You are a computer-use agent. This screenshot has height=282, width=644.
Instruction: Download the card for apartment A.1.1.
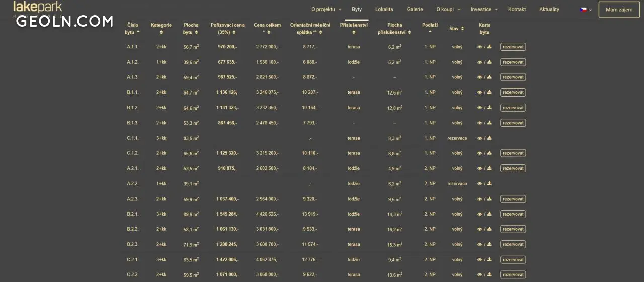(x=489, y=47)
